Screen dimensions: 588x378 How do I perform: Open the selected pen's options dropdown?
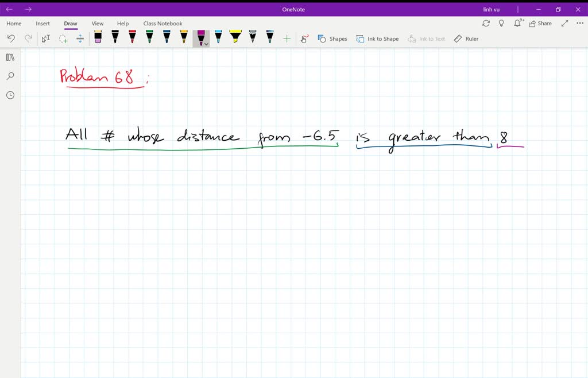206,43
